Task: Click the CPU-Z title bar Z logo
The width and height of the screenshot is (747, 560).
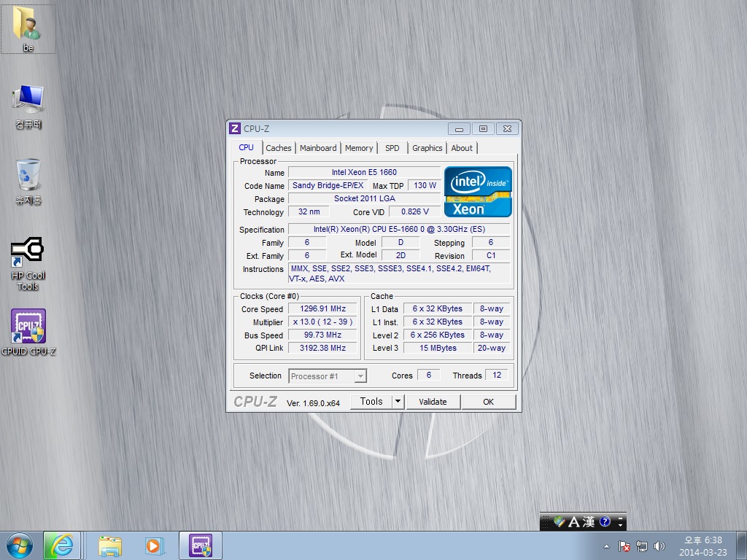Action: tap(234, 128)
